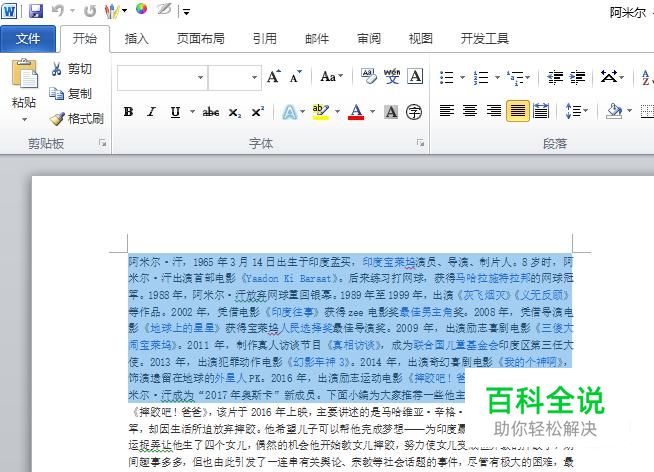Insert an enclosed character

pos(414,112)
